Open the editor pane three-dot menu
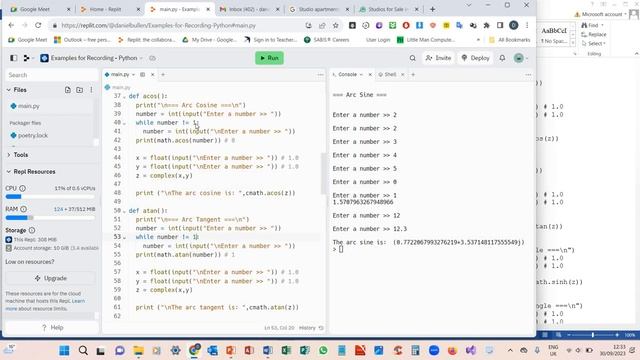This screenshot has height=360, width=640. click(x=320, y=75)
